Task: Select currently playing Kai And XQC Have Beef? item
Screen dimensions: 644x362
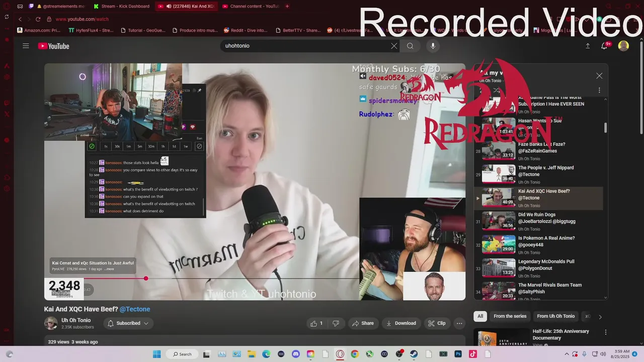Action: tap(538, 198)
